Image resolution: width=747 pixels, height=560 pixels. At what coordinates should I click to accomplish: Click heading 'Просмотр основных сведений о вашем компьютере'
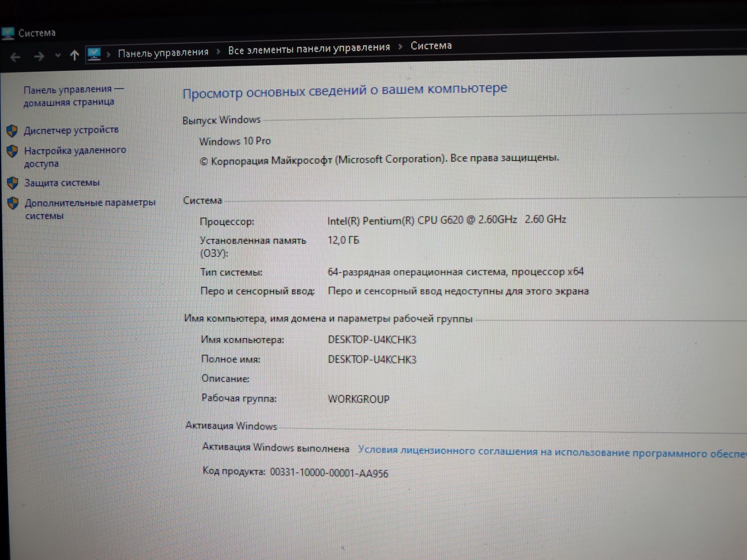point(345,91)
